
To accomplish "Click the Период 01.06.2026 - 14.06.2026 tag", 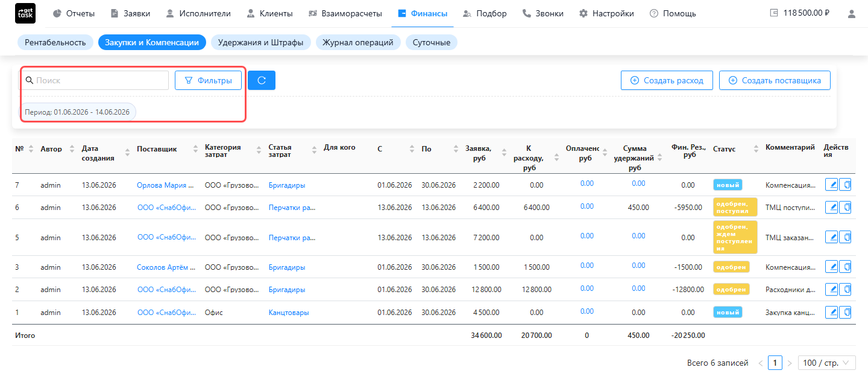I will coord(77,112).
